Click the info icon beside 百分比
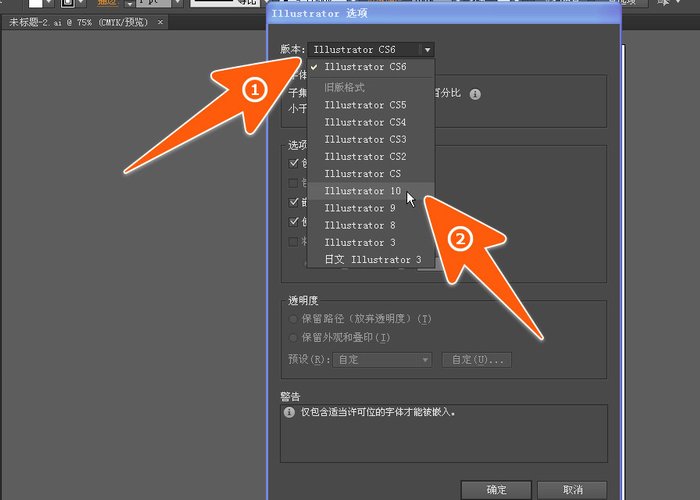Screen dimensions: 700x500 click(x=476, y=94)
